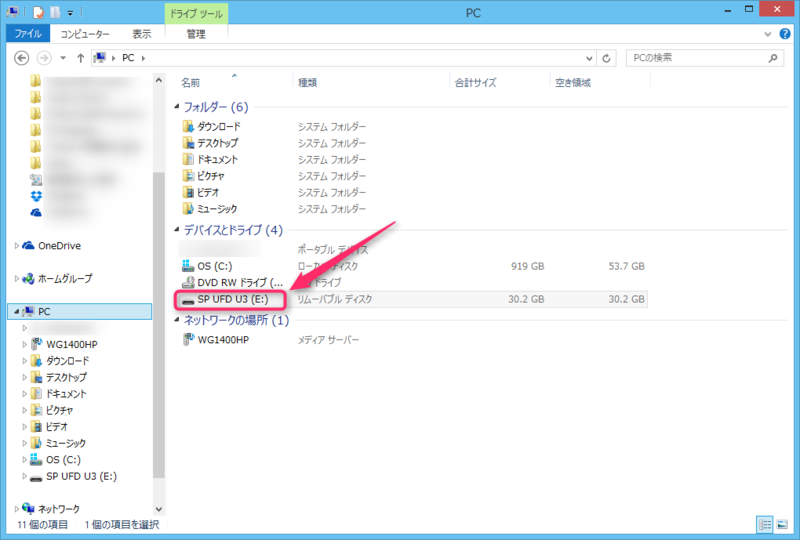Select the ドライブ ツール contextual tab
The width and height of the screenshot is (800, 540).
(196, 14)
